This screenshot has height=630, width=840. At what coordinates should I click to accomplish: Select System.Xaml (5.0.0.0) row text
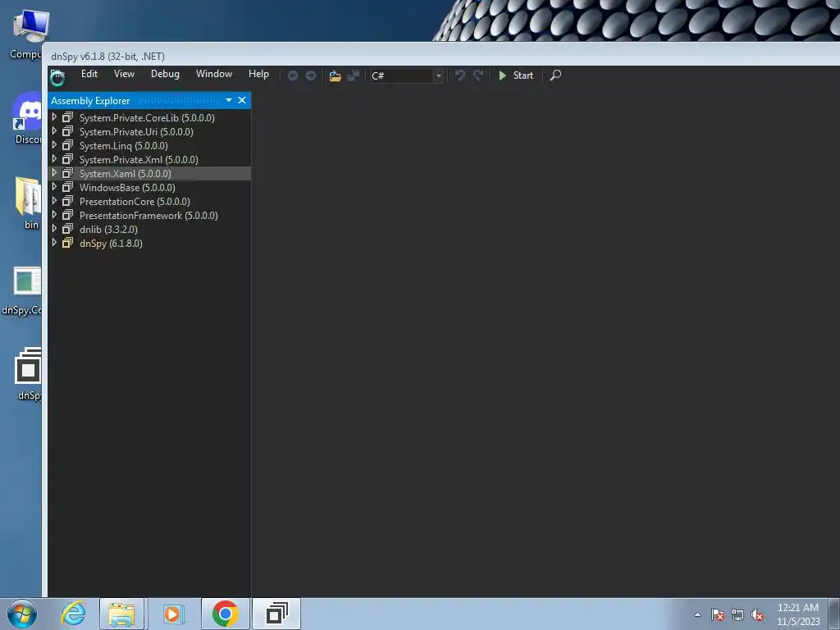[125, 174]
